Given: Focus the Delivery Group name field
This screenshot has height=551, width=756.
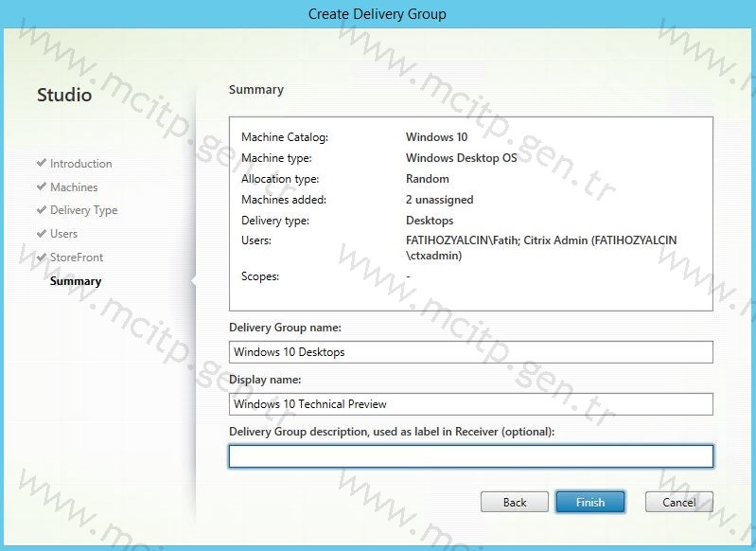Looking at the screenshot, I should pos(471,352).
